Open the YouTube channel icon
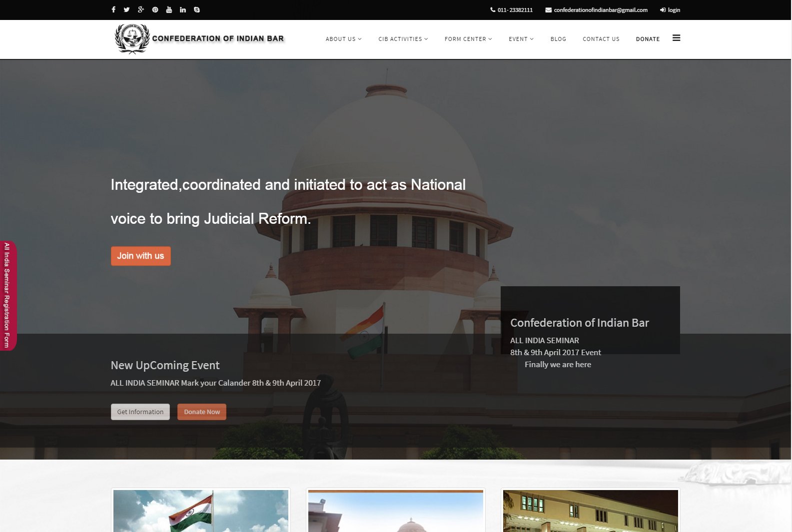 point(169,9)
